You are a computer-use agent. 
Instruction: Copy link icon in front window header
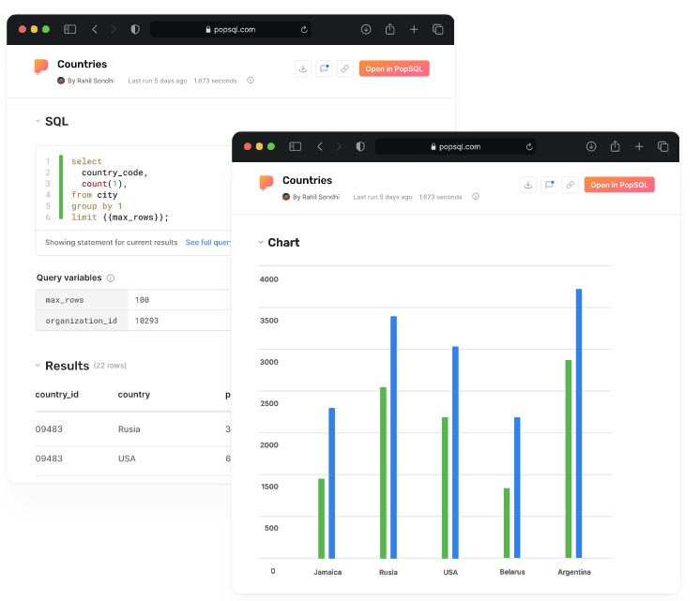(571, 185)
